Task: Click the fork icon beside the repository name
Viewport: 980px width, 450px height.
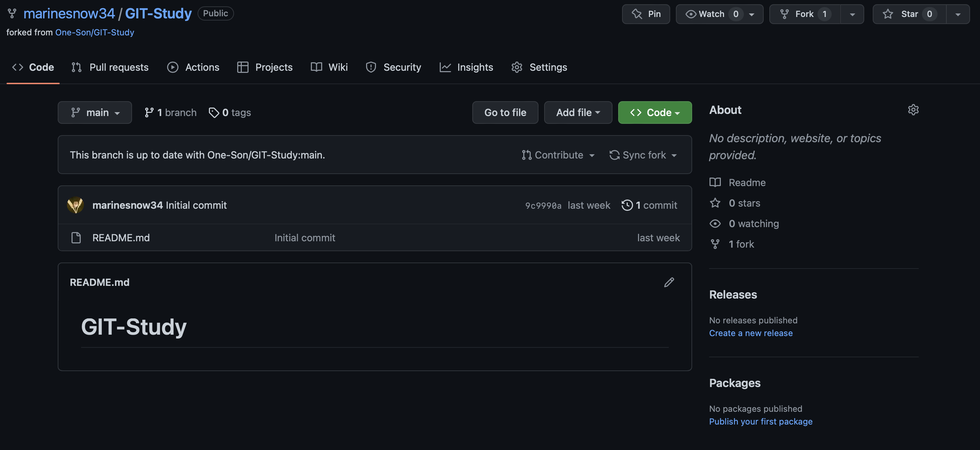Action: pos(12,14)
